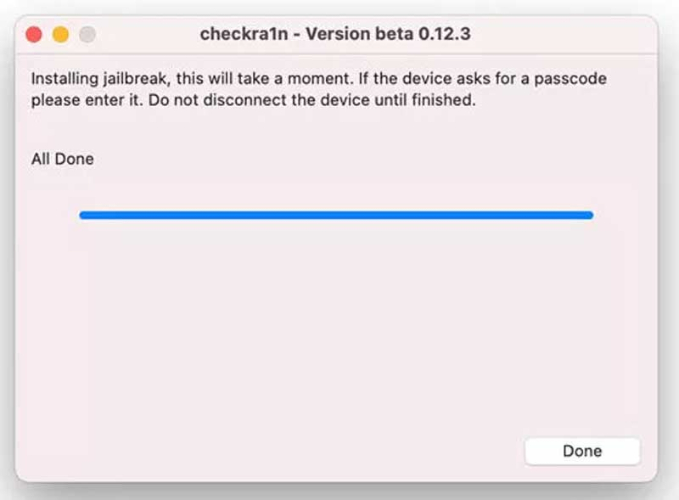Click the grayed-out zoom window button
The width and height of the screenshot is (679, 500).
[x=87, y=34]
